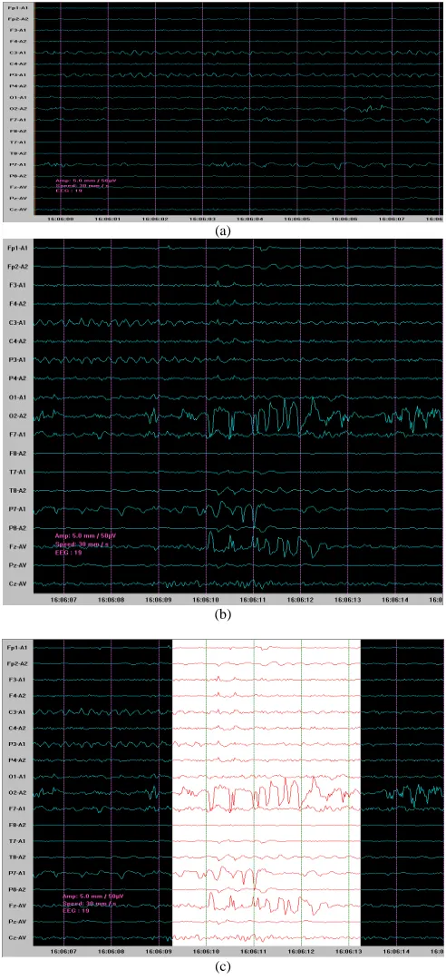Click the Pz-AV channel label in panel (b)
The width and height of the screenshot is (446, 980).
(17, 565)
